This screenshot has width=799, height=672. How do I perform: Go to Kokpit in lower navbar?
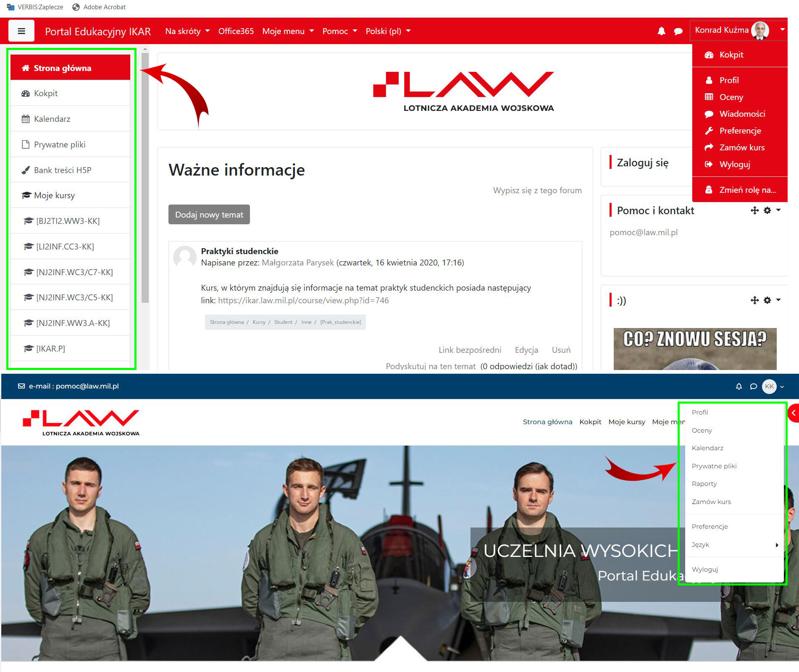tap(590, 422)
